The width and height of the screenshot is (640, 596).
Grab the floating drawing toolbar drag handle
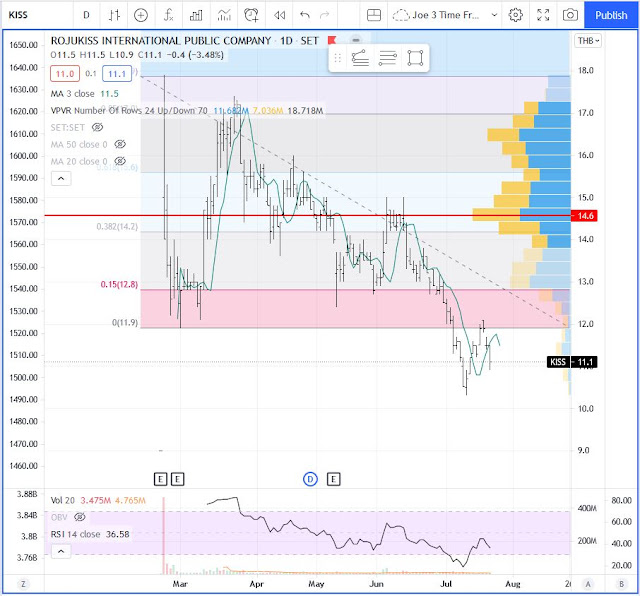tap(338, 58)
